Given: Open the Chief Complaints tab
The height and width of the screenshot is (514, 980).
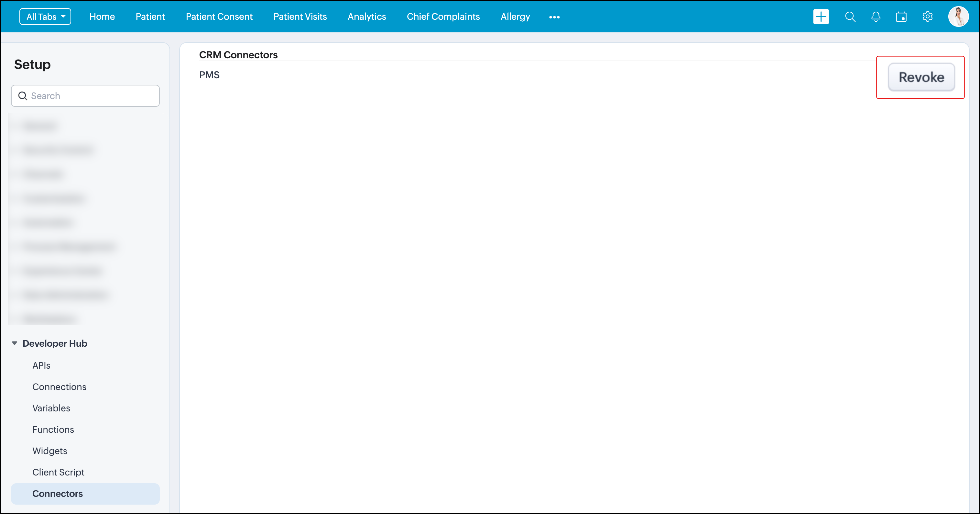Looking at the screenshot, I should pyautogui.click(x=443, y=17).
